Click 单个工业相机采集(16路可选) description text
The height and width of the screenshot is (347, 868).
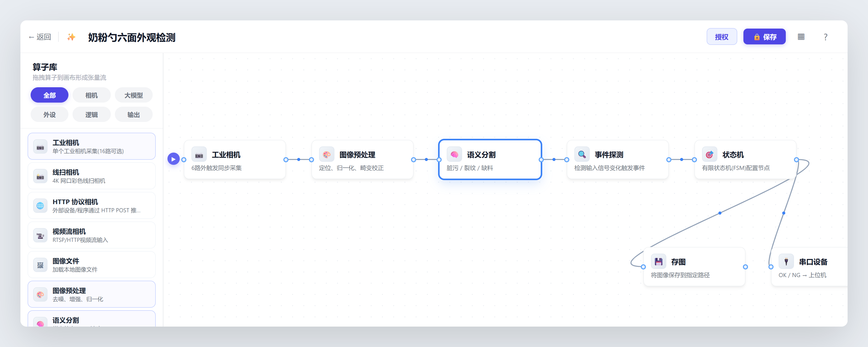(x=88, y=151)
